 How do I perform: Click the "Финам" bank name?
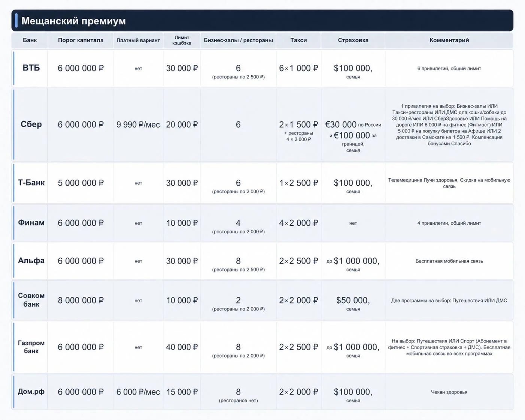(31, 223)
